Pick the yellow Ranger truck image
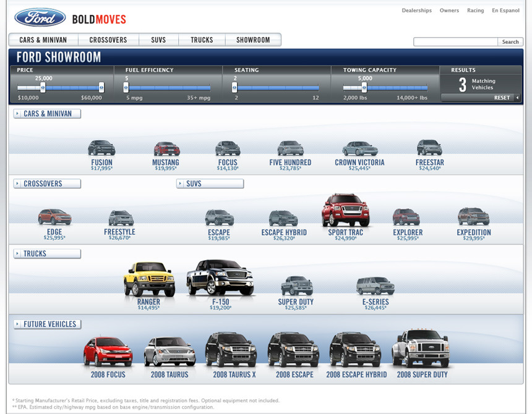 [149, 279]
